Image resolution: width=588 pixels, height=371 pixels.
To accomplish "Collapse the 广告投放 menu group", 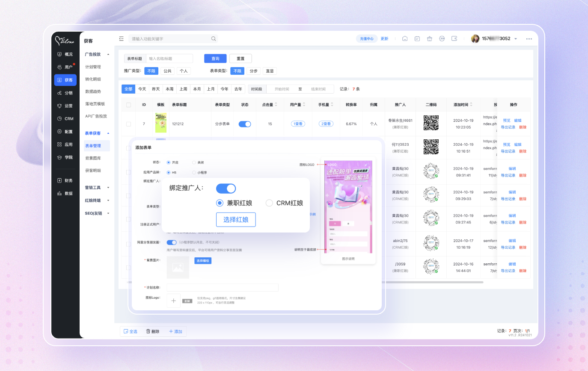I will tap(108, 54).
